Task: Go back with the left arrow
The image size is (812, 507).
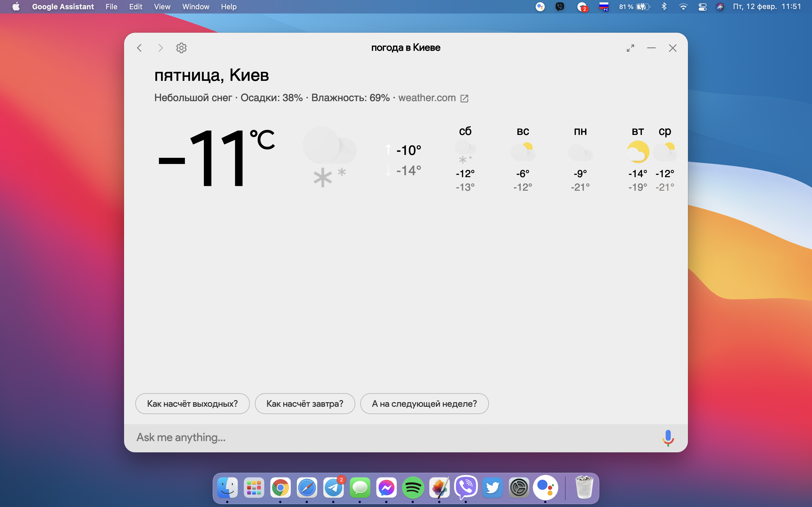Action: tap(140, 48)
